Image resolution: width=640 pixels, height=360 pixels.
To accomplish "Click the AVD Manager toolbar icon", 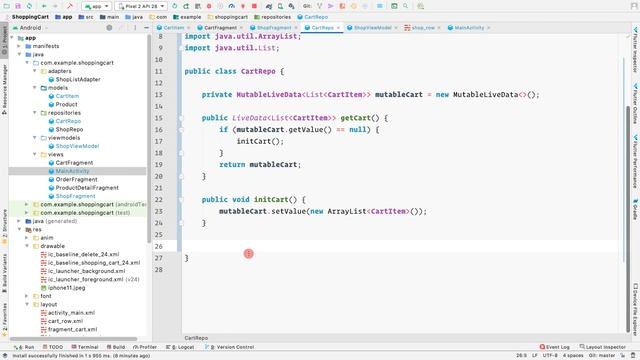I will pyautogui.click(x=280, y=6).
